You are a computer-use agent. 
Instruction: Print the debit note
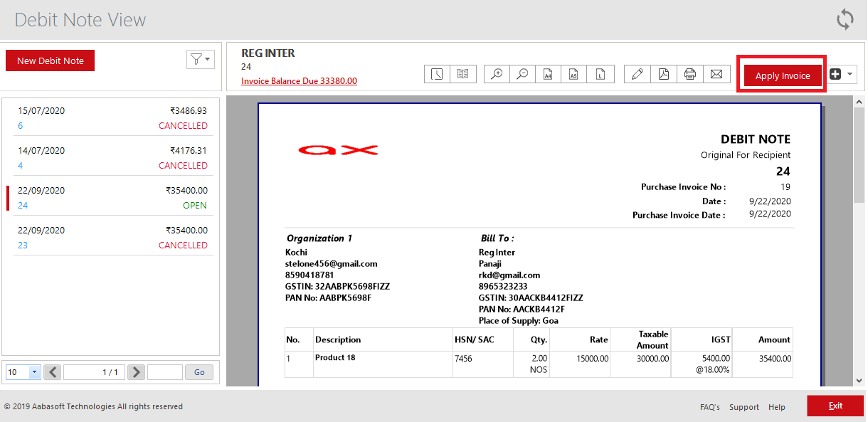689,73
